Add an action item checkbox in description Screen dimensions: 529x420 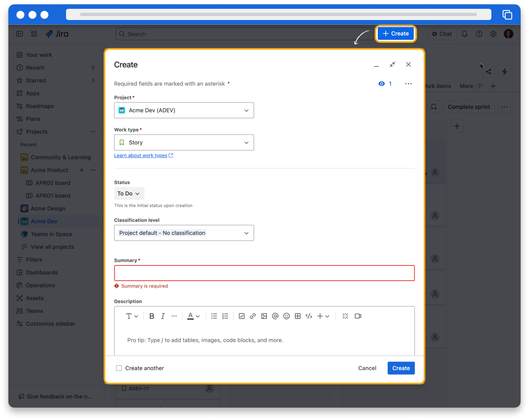(x=242, y=316)
